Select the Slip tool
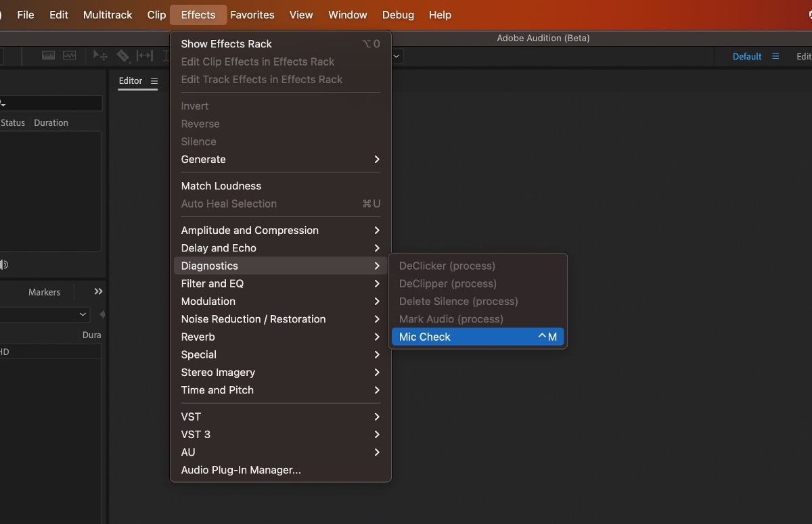The width and height of the screenshot is (812, 524). click(144, 55)
